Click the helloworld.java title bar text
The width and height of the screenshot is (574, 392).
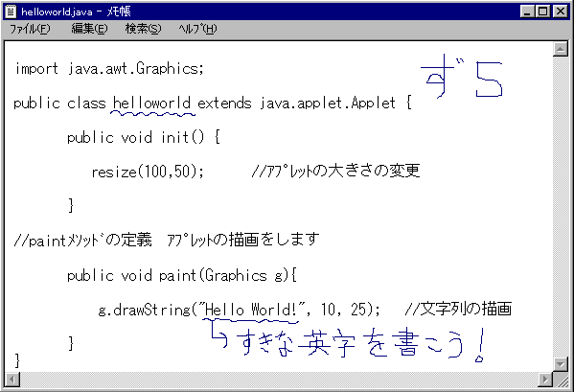pyautogui.click(x=57, y=12)
